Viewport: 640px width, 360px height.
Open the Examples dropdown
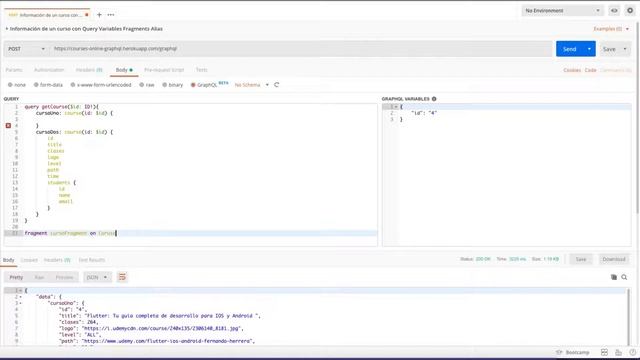[x=611, y=29]
